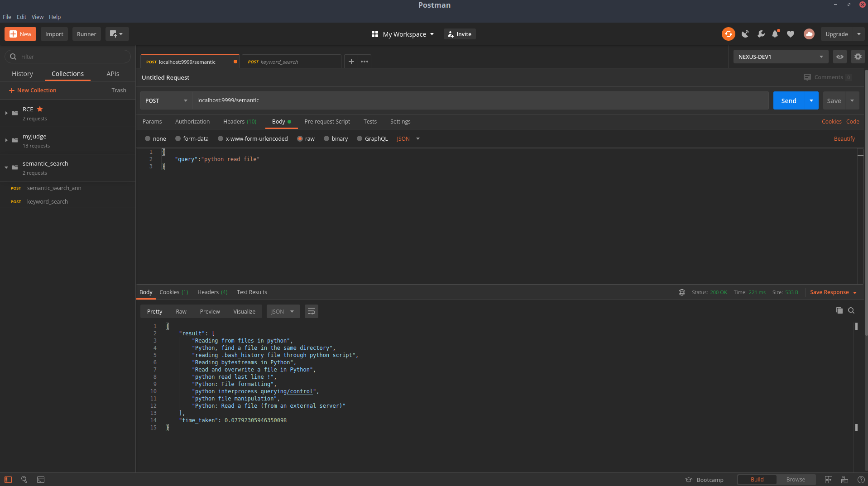
Task: Switch to the keyword_search request tab
Action: click(291, 62)
